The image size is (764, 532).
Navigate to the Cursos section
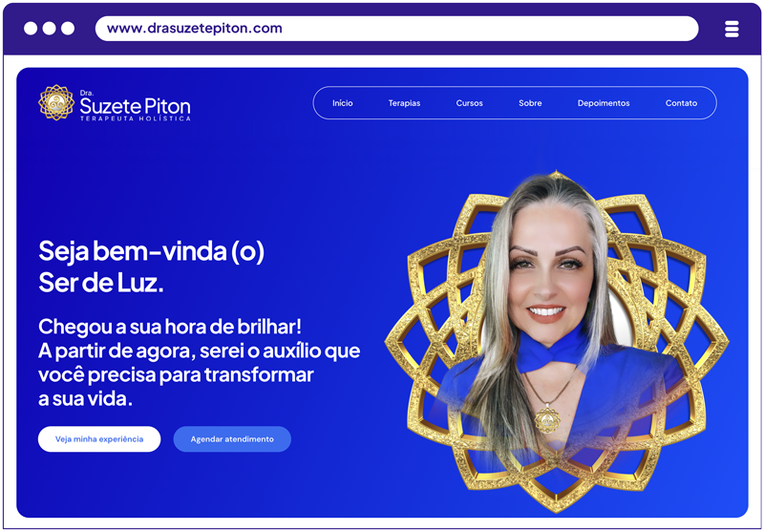coord(469,103)
